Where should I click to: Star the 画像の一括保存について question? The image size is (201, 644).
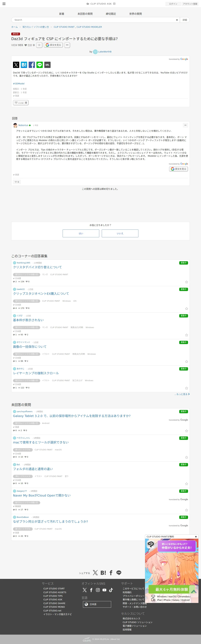[x=186, y=361]
